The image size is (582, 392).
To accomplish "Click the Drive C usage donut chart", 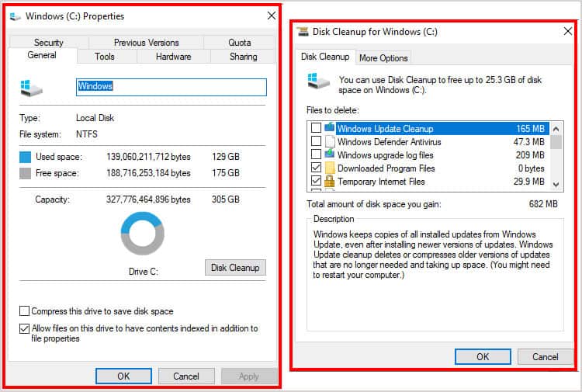I will 143,234.
